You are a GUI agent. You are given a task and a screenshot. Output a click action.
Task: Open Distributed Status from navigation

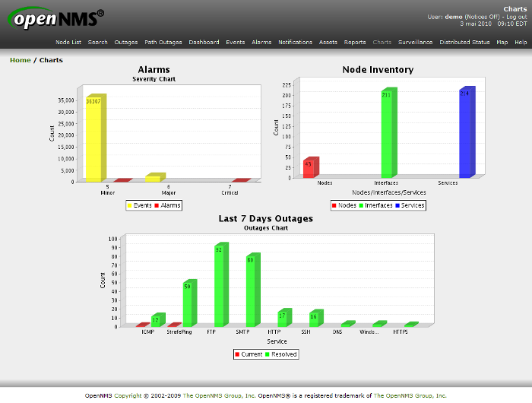pos(464,43)
